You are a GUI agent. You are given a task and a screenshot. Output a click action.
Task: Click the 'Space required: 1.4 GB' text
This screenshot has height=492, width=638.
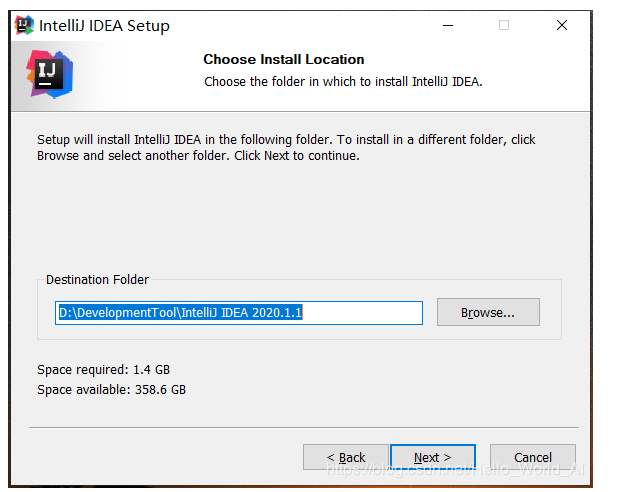coord(103,370)
